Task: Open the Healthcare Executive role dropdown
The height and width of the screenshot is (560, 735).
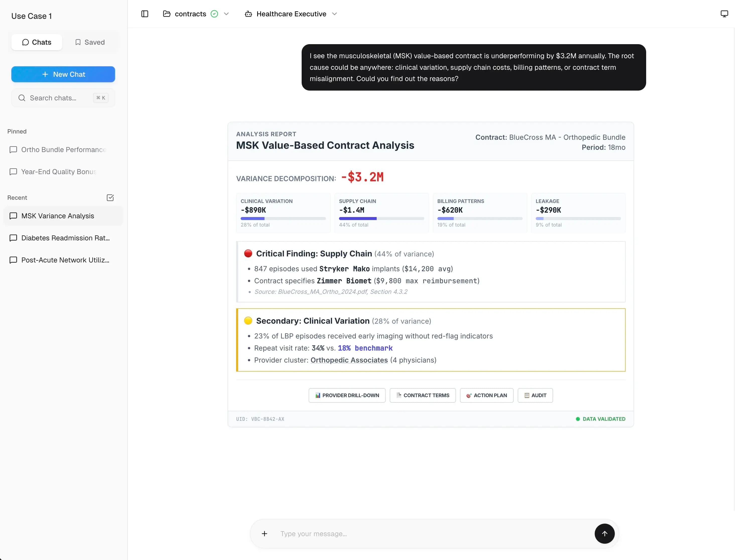Action: 335,14
